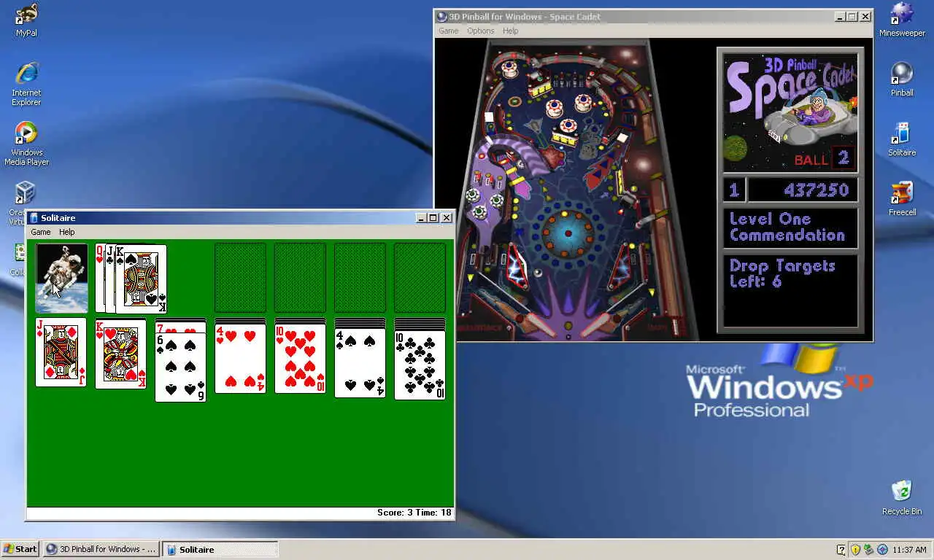
Task: Click the security shield tray icon
Action: 855,549
